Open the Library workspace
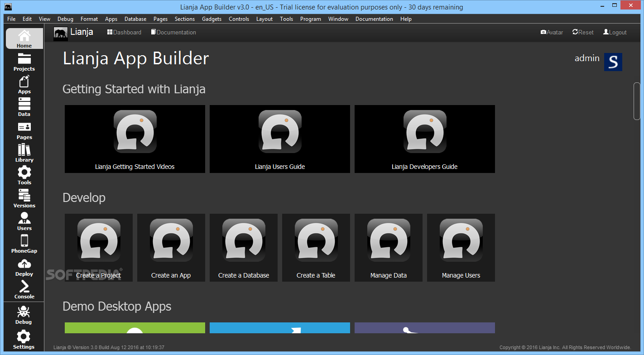Image resolution: width=644 pixels, height=355 pixels. point(24,153)
